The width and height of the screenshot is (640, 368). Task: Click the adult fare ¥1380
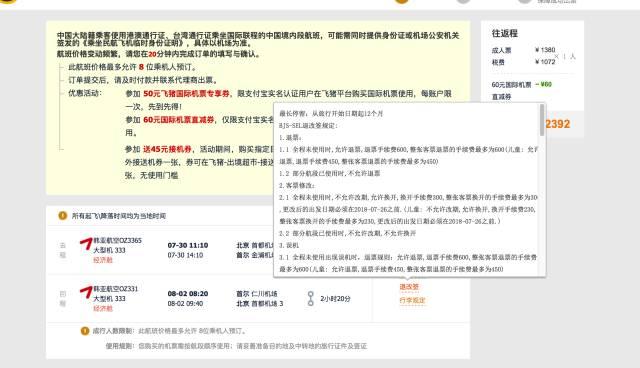coord(545,50)
